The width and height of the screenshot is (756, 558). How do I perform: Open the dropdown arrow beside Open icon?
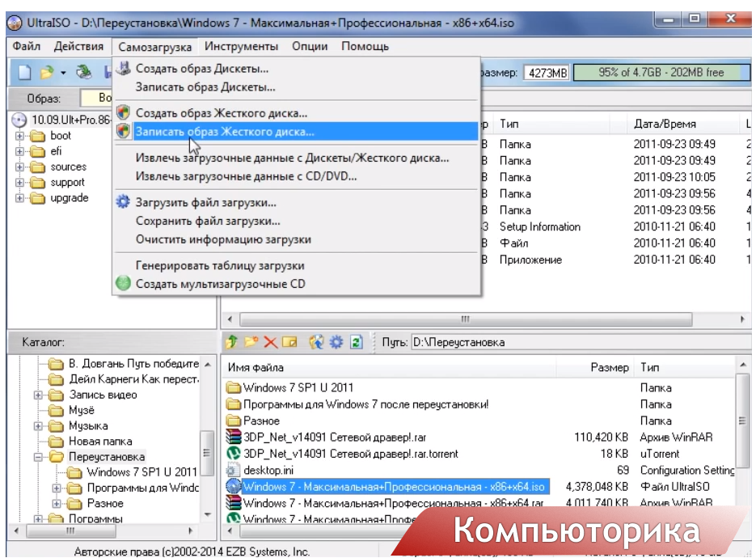(x=63, y=74)
